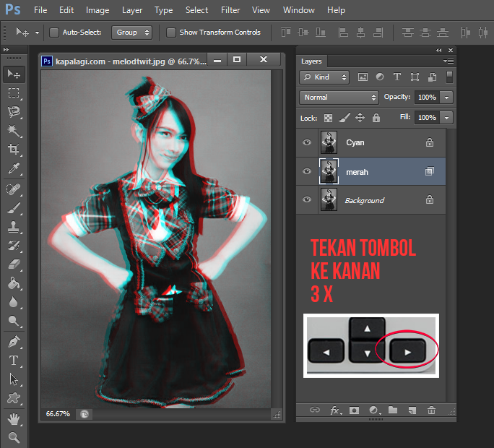Image resolution: width=494 pixels, height=448 pixels.
Task: Delete layer using trash icon
Action: pos(431,410)
